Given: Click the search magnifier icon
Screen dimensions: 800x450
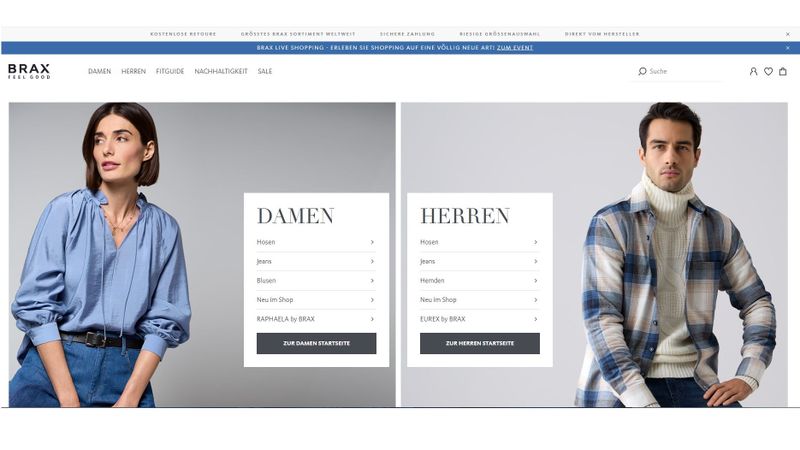Looking at the screenshot, I should (642, 71).
